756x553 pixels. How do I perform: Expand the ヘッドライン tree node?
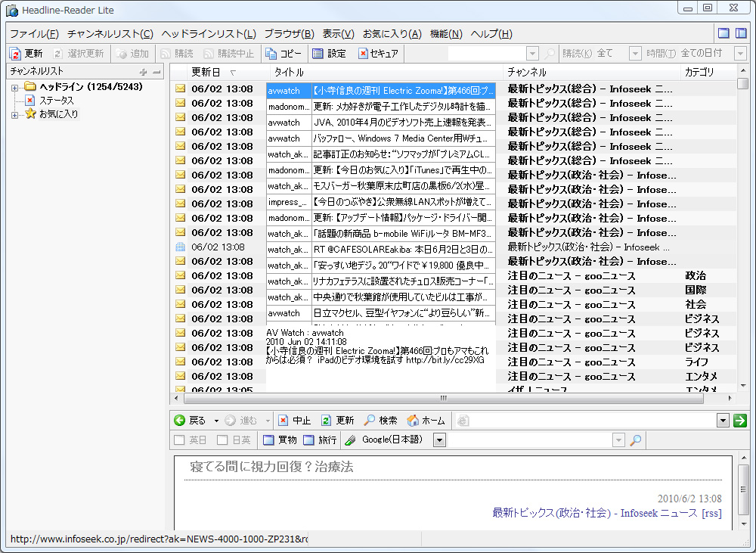point(14,88)
